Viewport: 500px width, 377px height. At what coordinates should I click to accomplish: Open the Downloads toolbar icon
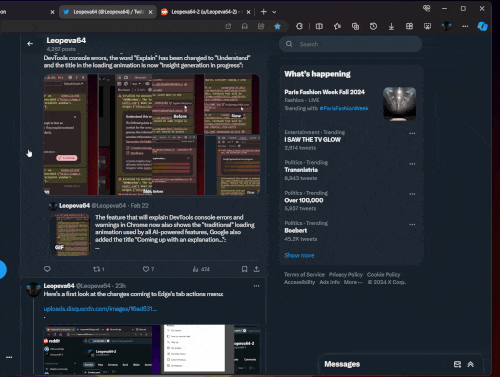pyautogui.click(x=391, y=26)
